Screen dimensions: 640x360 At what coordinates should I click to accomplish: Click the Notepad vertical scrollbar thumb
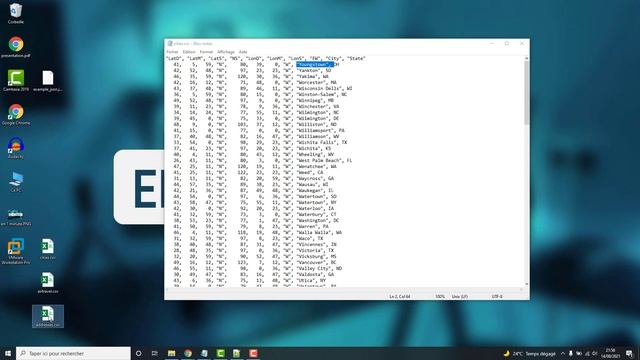pyautogui.click(x=527, y=93)
